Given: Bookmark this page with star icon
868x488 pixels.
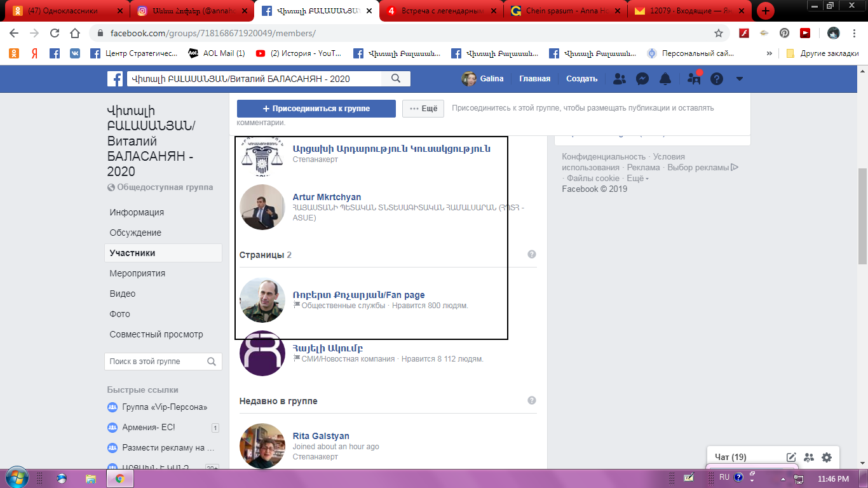Looking at the screenshot, I should coord(719,33).
